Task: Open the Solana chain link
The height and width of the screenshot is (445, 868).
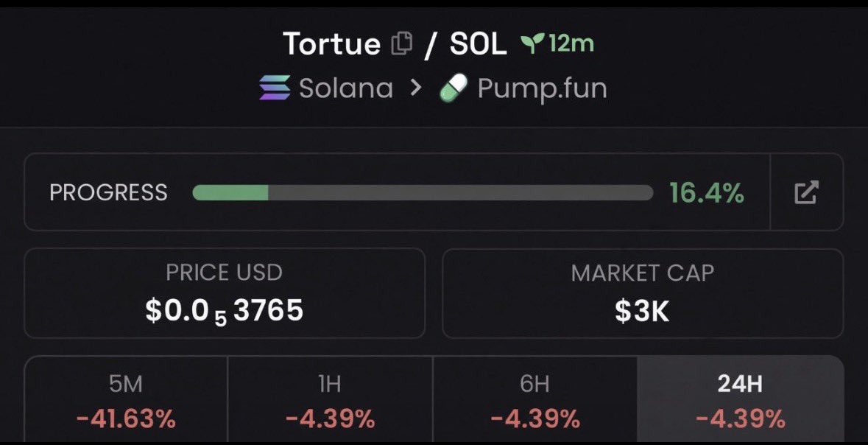Action: pos(346,88)
